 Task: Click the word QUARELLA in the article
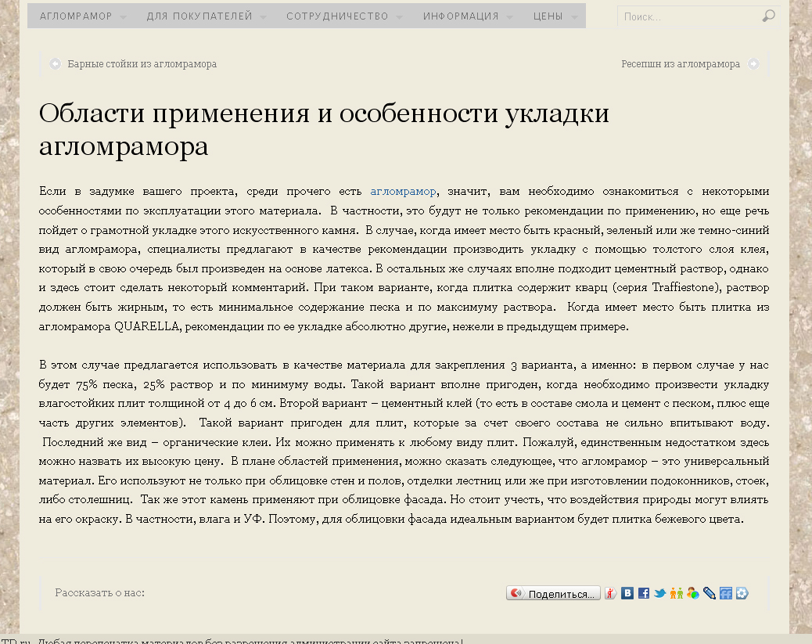pos(146,326)
